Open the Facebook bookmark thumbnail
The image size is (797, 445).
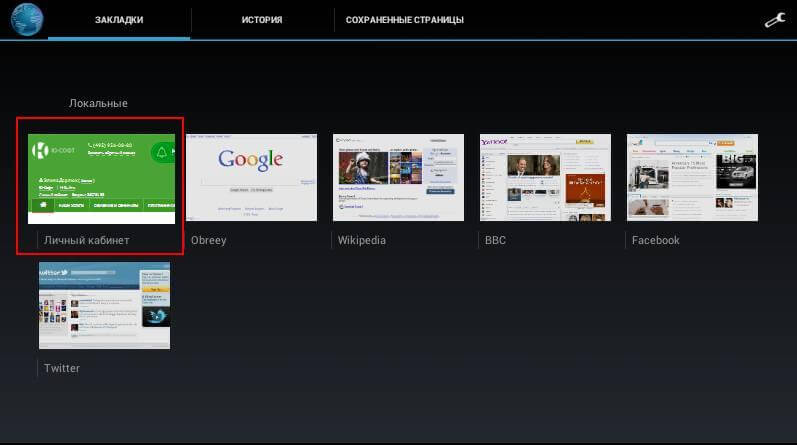click(692, 177)
